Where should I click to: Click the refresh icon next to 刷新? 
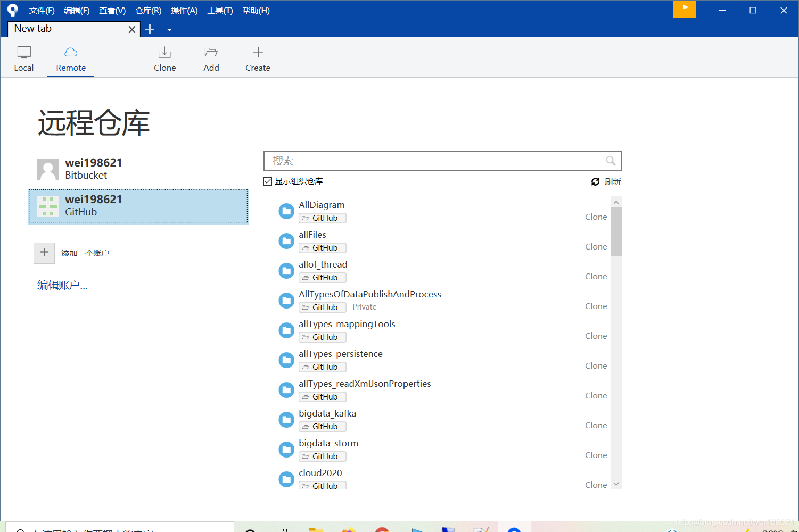coord(595,182)
